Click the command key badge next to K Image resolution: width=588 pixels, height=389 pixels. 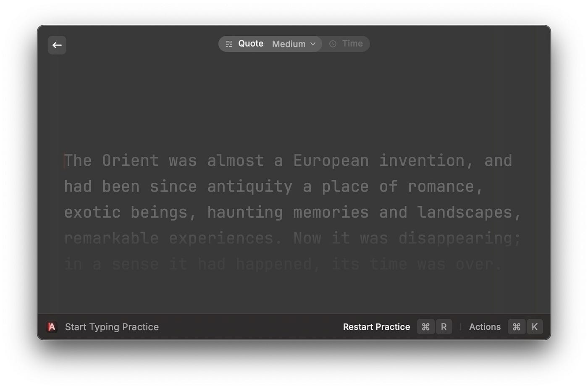tap(517, 327)
